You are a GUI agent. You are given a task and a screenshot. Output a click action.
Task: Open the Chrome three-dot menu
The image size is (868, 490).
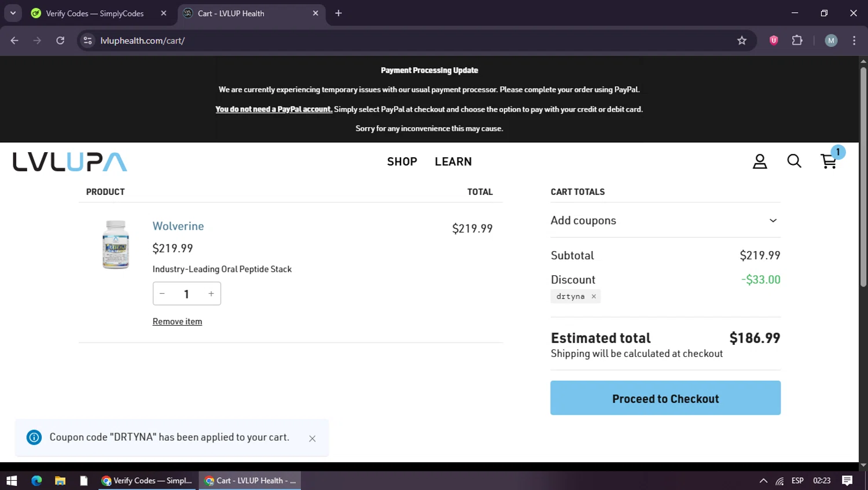tap(854, 40)
